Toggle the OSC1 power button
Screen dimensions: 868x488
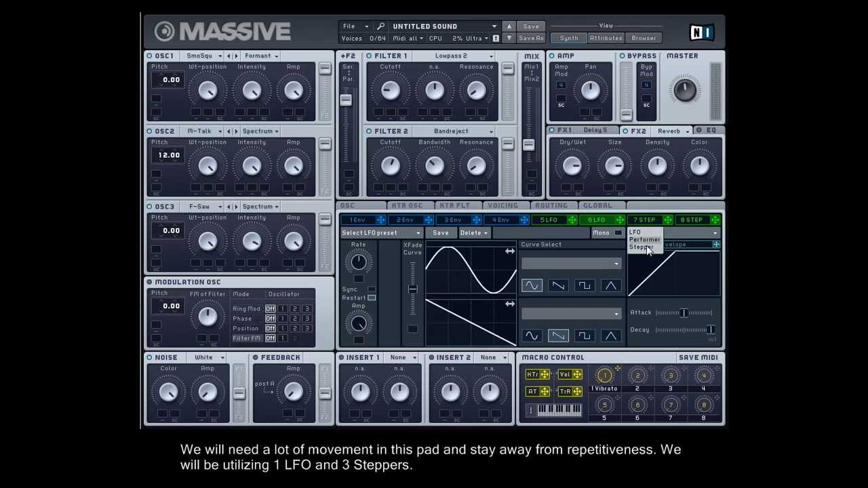(x=149, y=56)
